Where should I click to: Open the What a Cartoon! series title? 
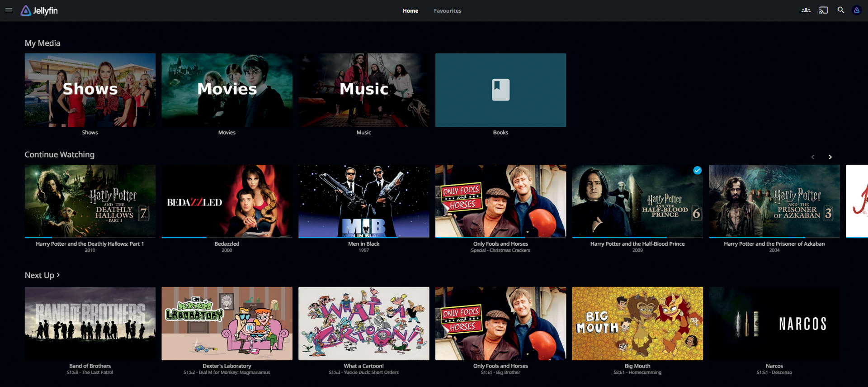pos(364,366)
